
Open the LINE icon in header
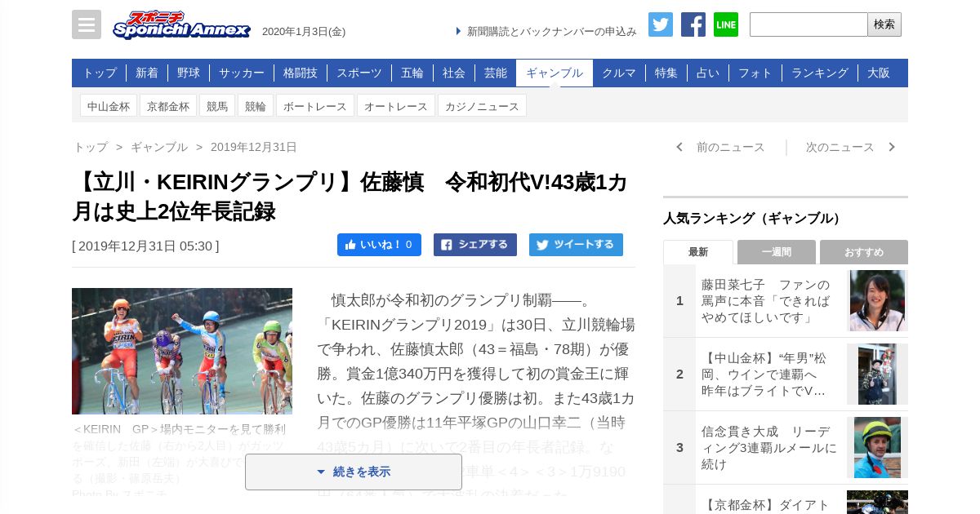click(x=726, y=24)
